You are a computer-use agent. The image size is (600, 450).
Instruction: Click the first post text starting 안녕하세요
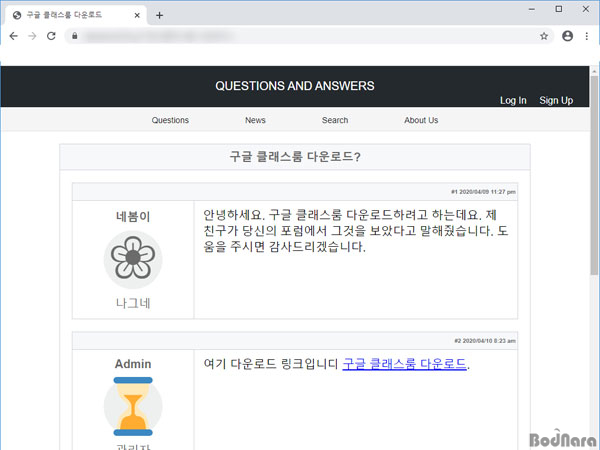click(355, 231)
